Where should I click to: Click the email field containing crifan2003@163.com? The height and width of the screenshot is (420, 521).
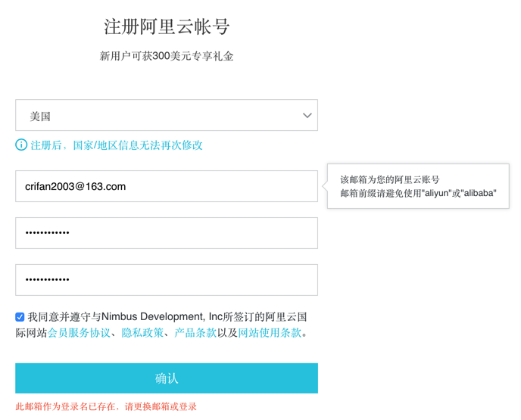click(x=167, y=186)
